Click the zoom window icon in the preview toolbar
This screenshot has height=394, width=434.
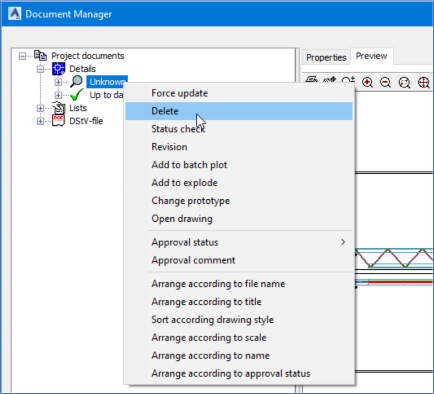(x=404, y=82)
